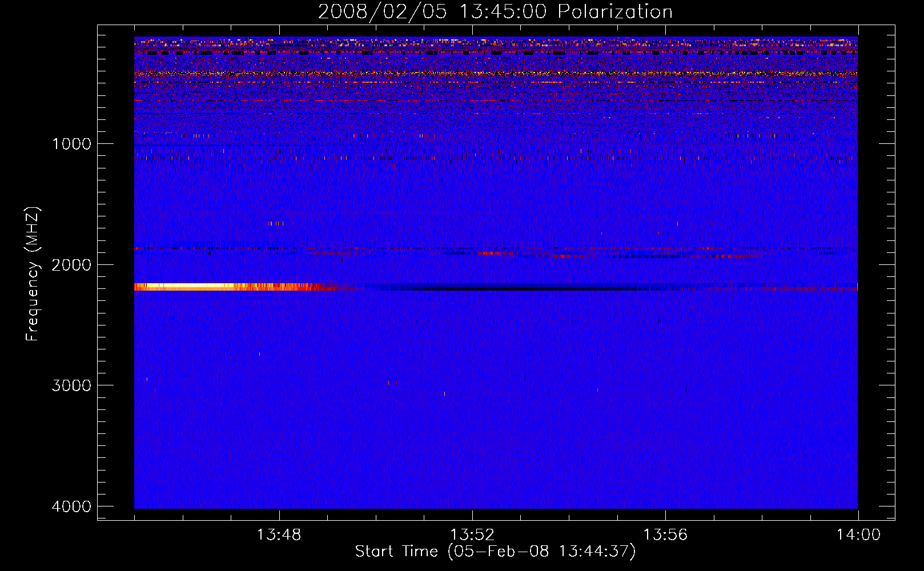The image size is (924, 571).
Task: Click the 4000 frequency tick label
Action: (x=71, y=506)
